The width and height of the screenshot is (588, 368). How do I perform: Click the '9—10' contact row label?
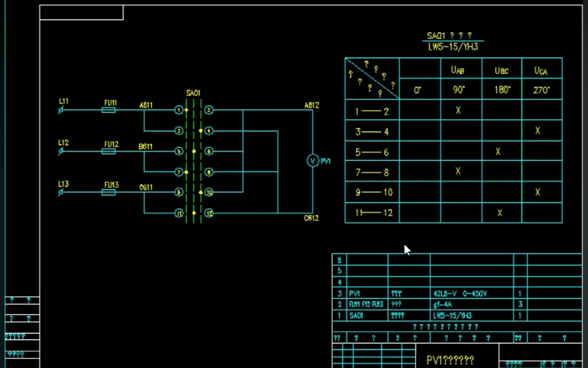pyautogui.click(x=374, y=193)
